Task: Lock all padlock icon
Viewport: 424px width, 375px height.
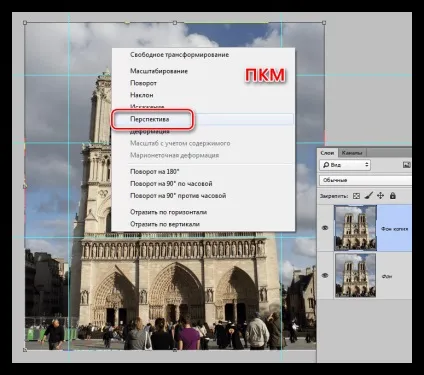Action: pos(393,196)
